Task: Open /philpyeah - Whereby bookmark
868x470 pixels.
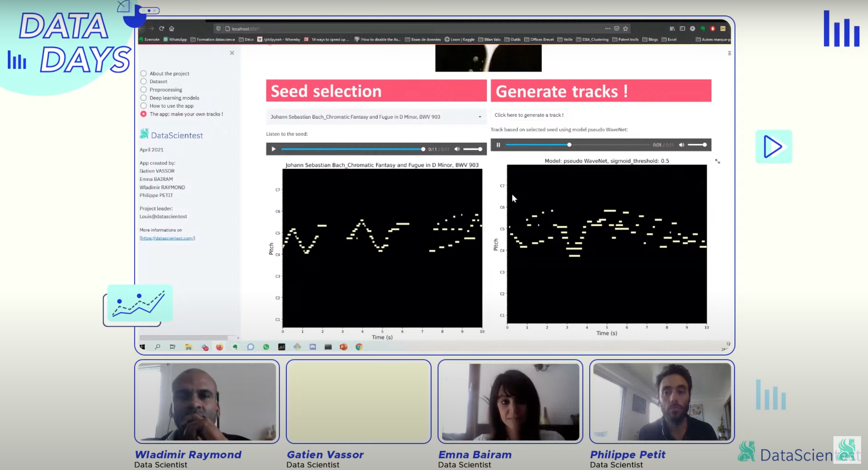Action: point(279,39)
